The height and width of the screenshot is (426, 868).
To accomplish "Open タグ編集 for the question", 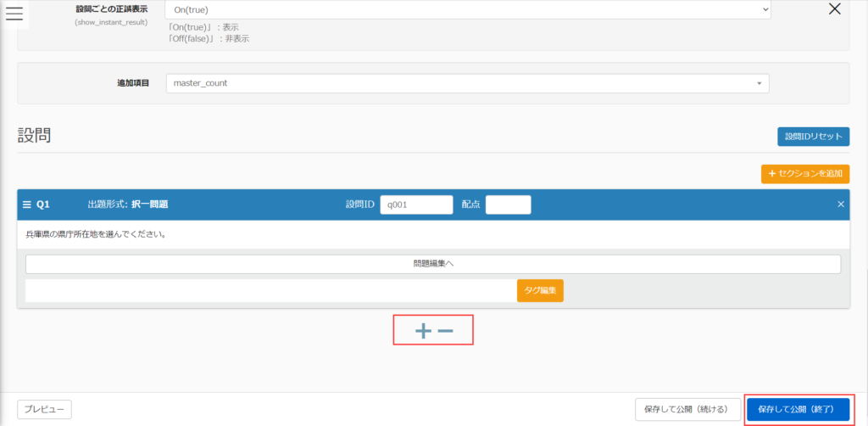I will pos(540,290).
